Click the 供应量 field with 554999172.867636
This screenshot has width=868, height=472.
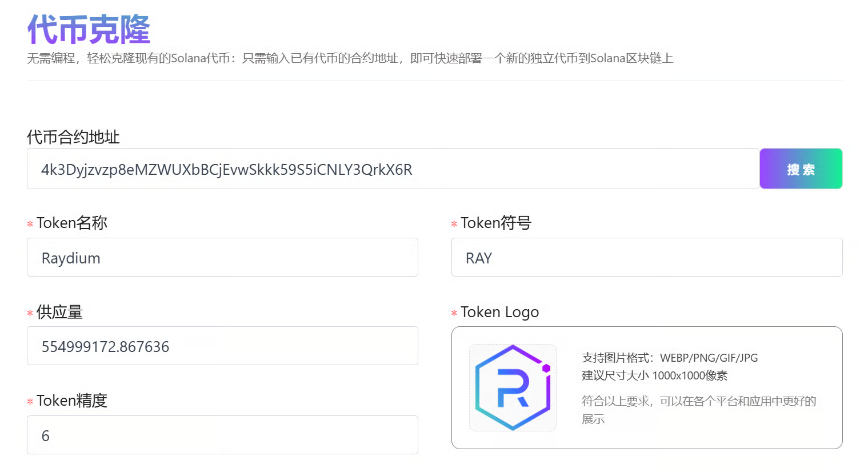click(222, 346)
